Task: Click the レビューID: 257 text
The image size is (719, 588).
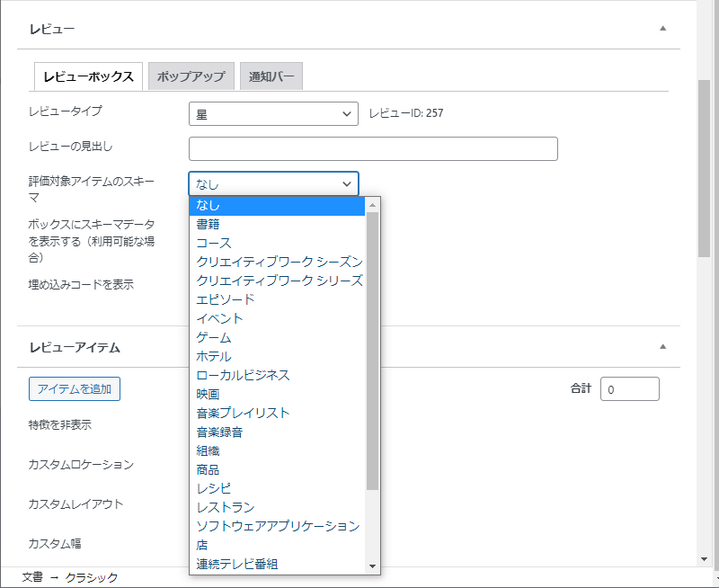Action: click(x=406, y=113)
